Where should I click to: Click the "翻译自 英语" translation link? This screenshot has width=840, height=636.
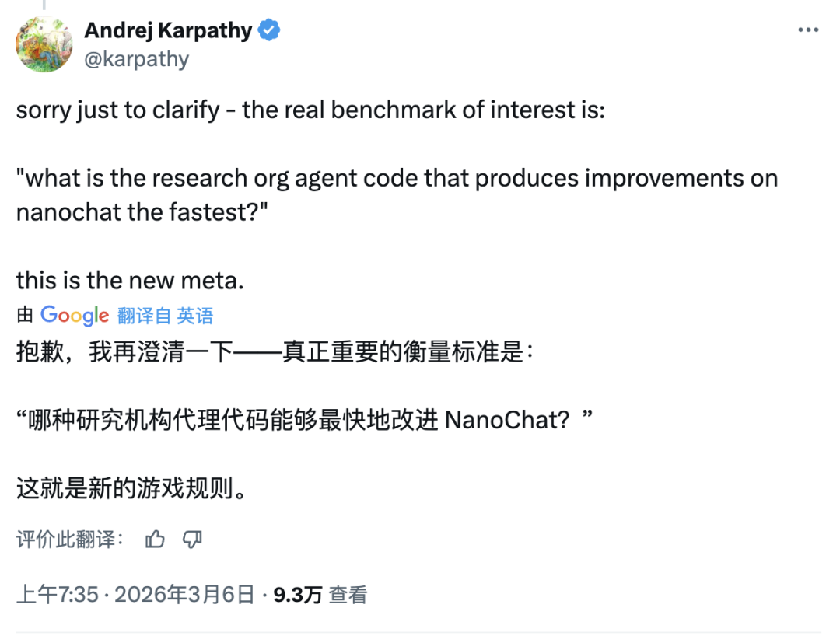tap(165, 315)
